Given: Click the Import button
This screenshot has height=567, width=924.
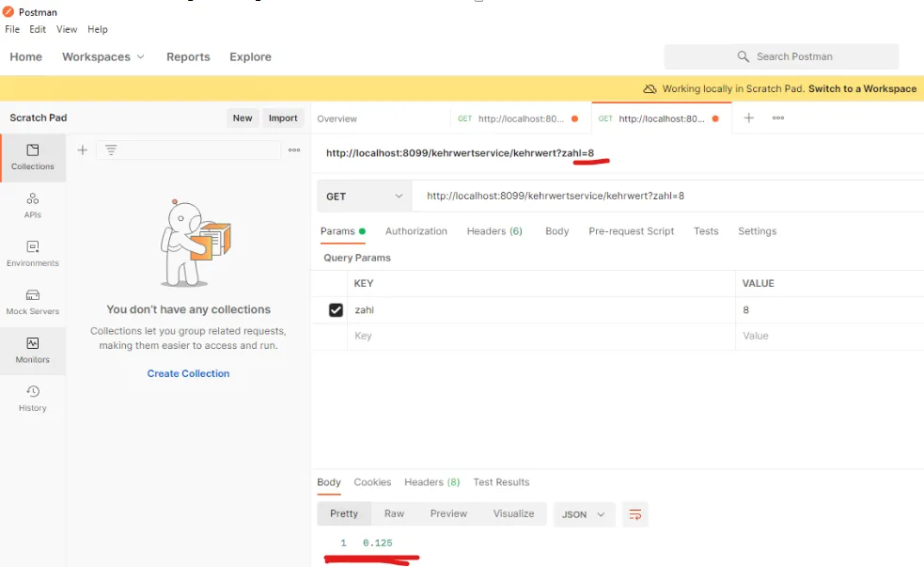Looking at the screenshot, I should (x=283, y=118).
